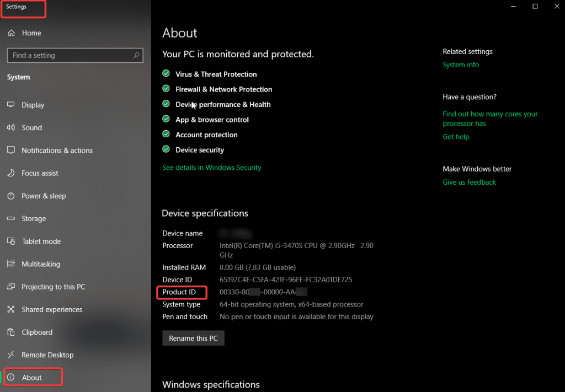
Task: Click the Focus assist moon icon
Action: (x=11, y=173)
